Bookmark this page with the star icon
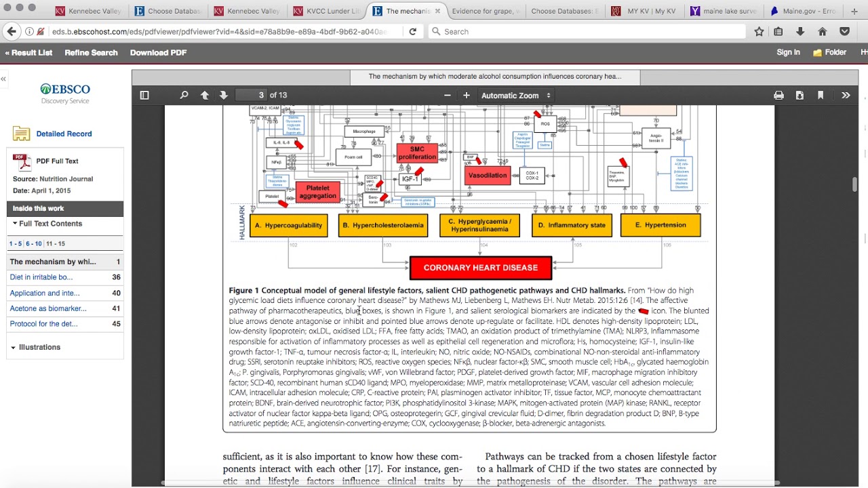 [x=759, y=31]
